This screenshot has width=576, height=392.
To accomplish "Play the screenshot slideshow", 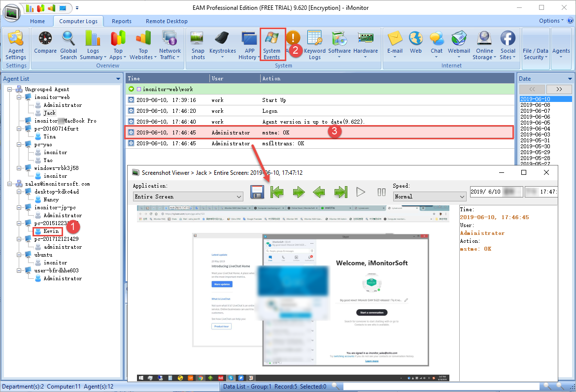I will coord(361,192).
